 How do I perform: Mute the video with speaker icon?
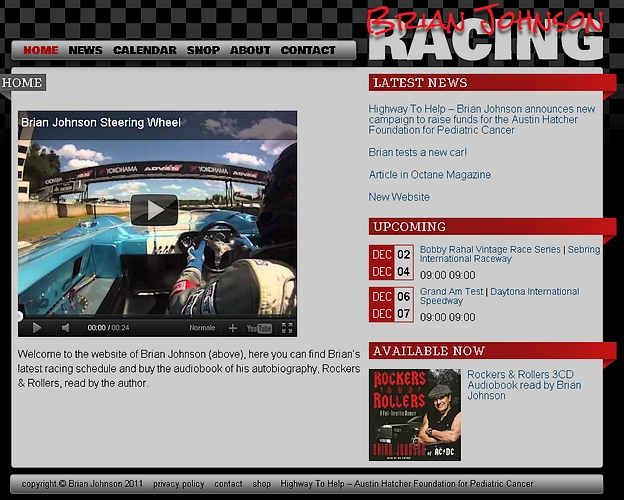[66, 327]
